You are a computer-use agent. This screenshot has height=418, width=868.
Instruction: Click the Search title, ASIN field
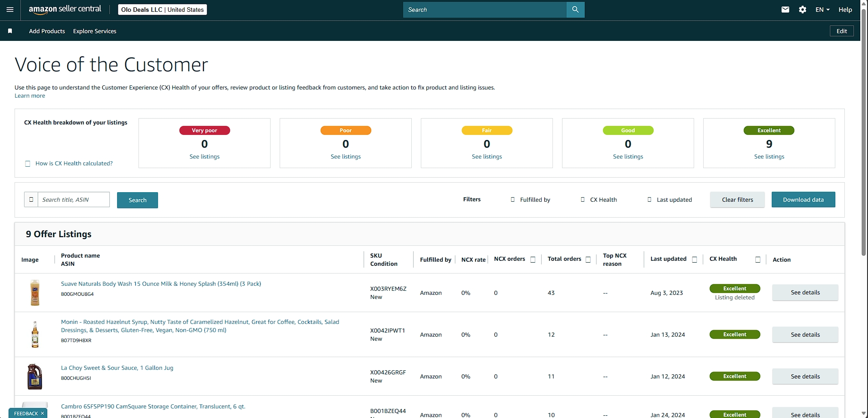pyautogui.click(x=74, y=199)
